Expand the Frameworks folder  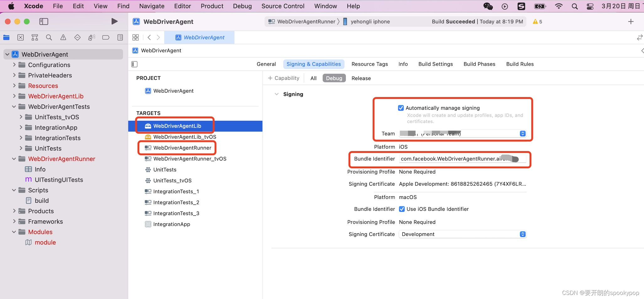(14, 221)
